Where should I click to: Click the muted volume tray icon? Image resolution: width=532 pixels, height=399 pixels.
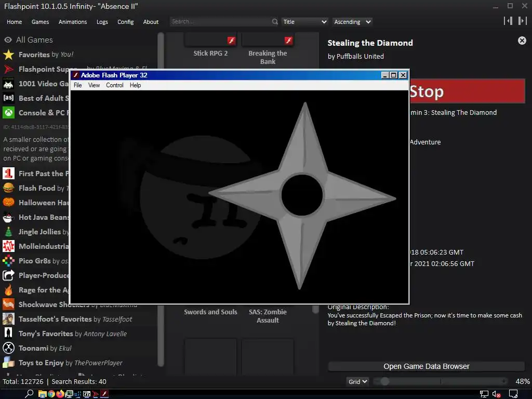497,394
